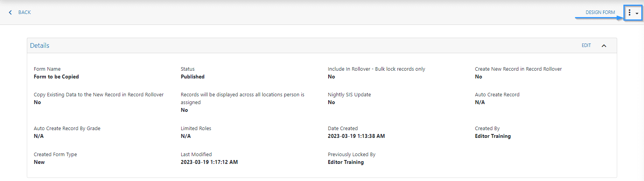Click Created Form Type value New
644x181 pixels.
coord(39,162)
